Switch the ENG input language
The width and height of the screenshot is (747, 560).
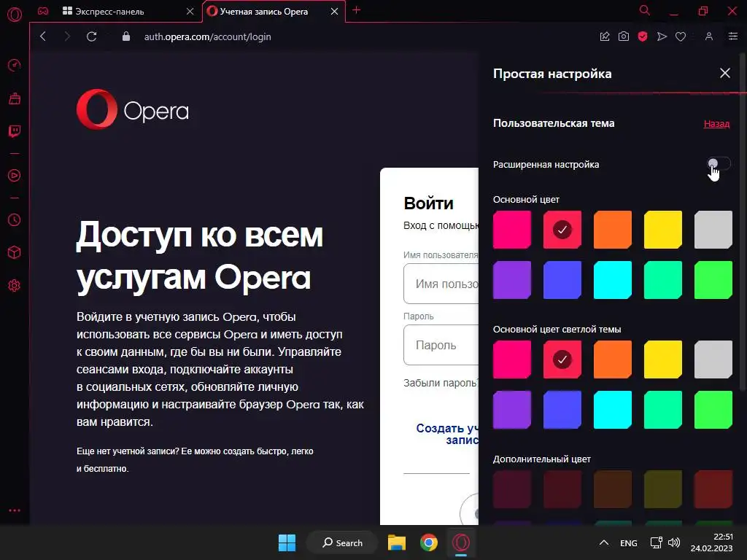[628, 543]
